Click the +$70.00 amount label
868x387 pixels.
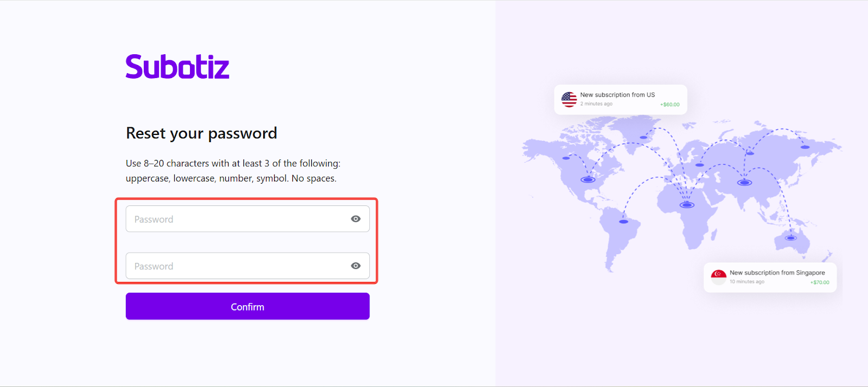(x=820, y=282)
